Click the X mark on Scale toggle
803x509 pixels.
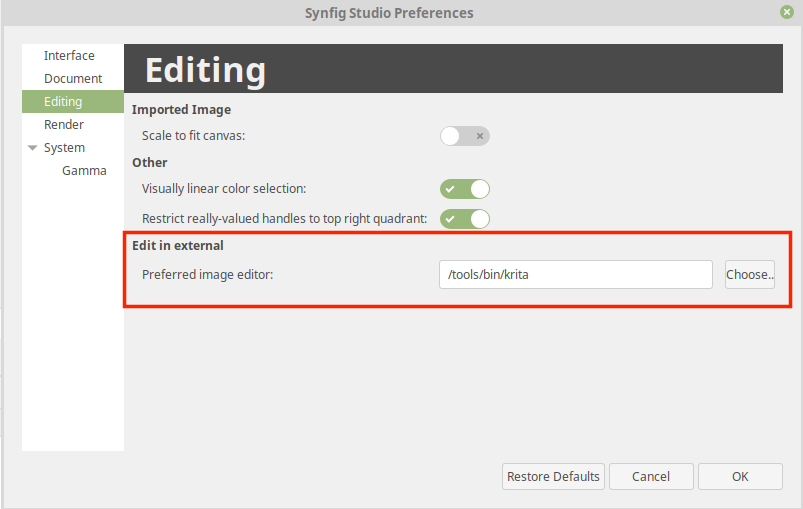(480, 136)
